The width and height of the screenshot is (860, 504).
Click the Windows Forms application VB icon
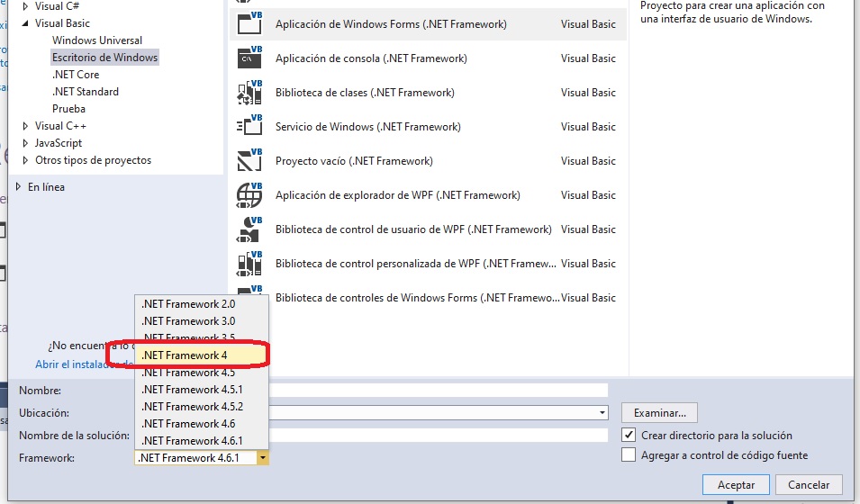(x=249, y=23)
